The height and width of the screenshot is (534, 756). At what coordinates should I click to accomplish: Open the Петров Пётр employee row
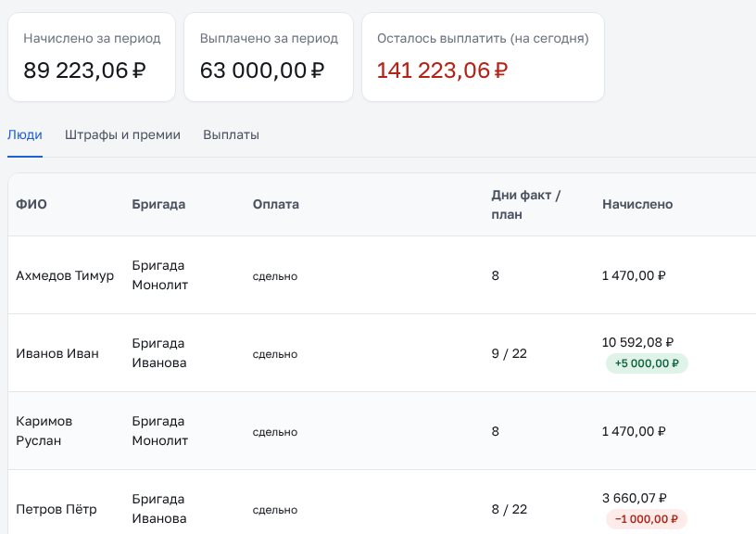tap(382, 502)
